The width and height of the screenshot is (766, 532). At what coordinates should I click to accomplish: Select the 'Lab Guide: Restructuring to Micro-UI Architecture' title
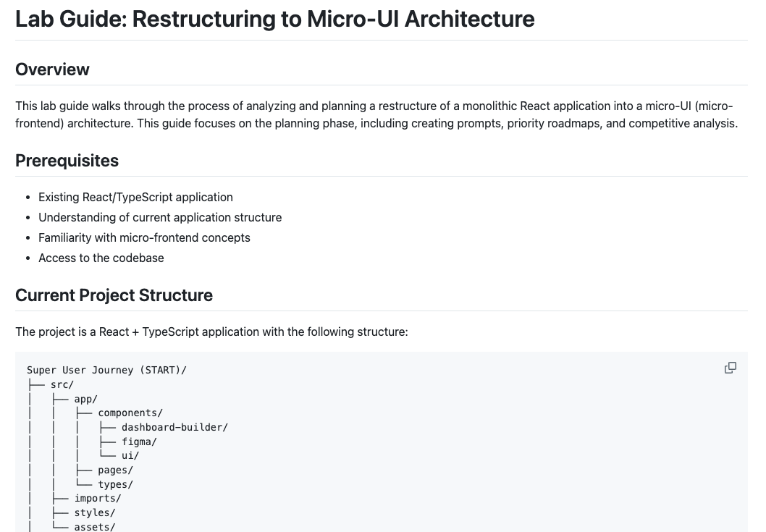click(275, 19)
